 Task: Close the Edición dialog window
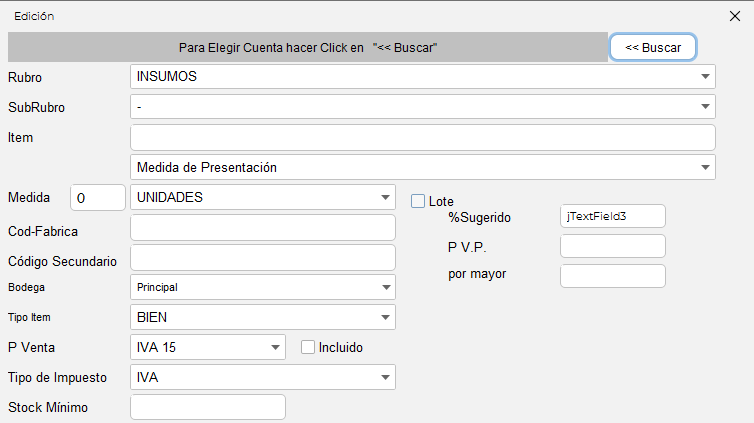(736, 16)
